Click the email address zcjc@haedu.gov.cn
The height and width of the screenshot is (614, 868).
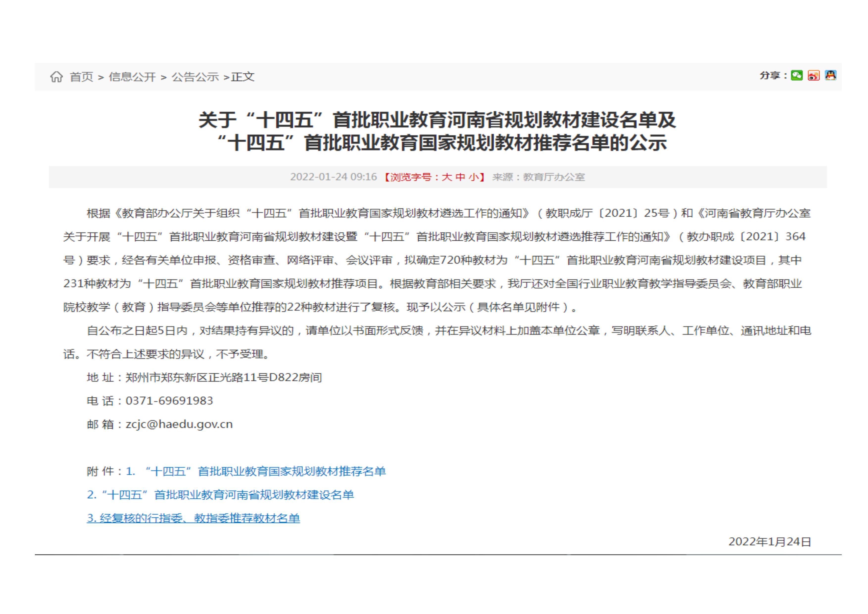tap(179, 424)
